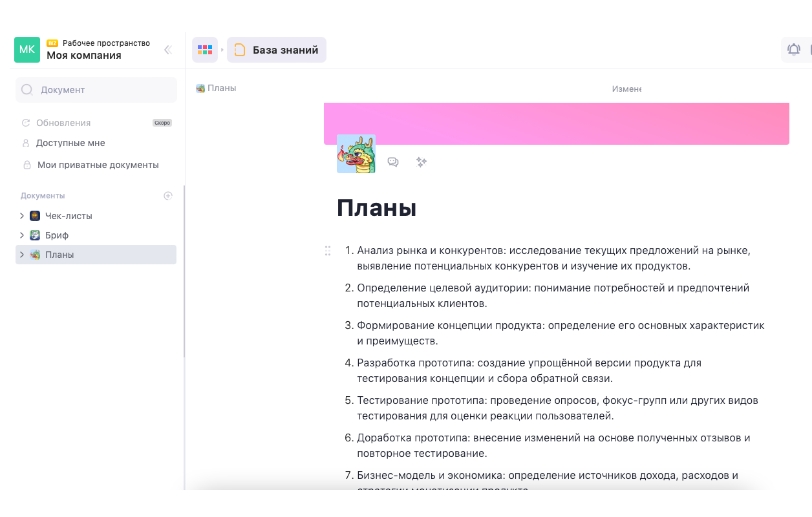812x517 pixels.
Task: Open the search field magnifier icon
Action: point(27,89)
